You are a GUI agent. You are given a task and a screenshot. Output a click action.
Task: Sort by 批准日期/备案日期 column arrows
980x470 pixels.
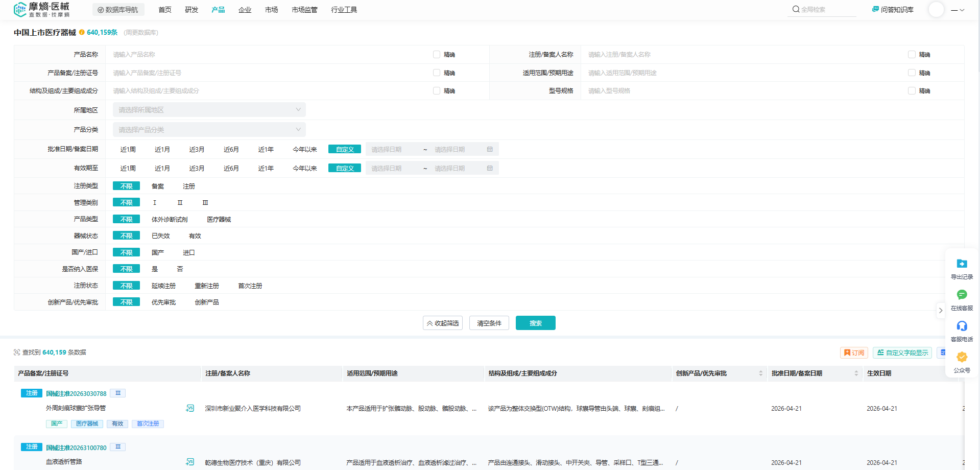click(x=856, y=373)
